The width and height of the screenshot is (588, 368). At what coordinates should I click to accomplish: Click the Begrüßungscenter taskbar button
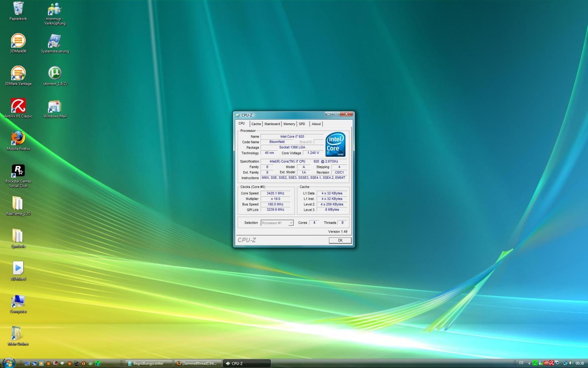(x=149, y=363)
